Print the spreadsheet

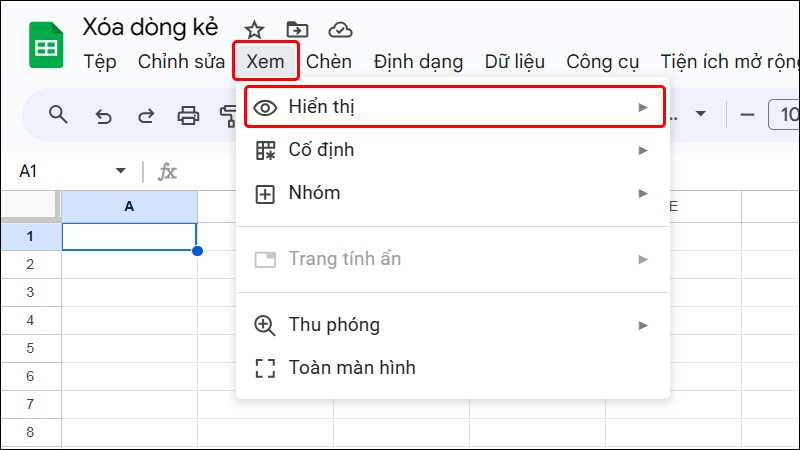[188, 116]
